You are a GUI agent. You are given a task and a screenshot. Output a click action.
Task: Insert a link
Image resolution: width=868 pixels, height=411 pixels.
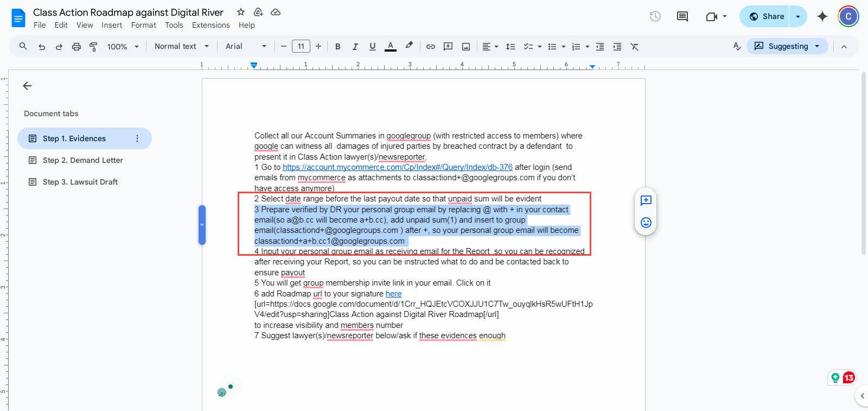pos(431,47)
